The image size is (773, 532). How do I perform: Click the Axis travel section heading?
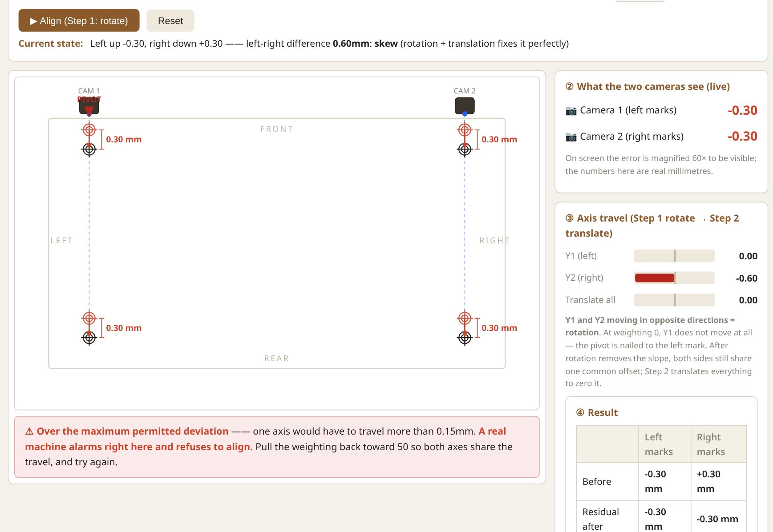[x=652, y=226]
